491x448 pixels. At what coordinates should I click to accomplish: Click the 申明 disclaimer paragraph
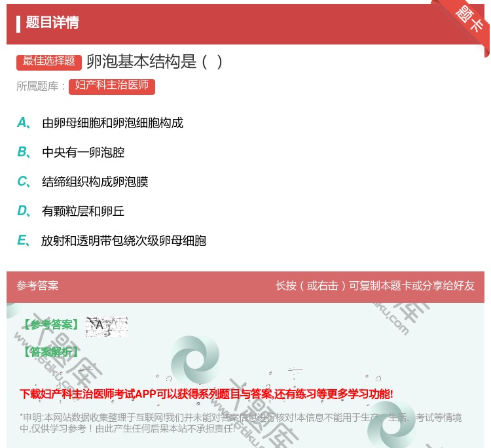point(240,422)
